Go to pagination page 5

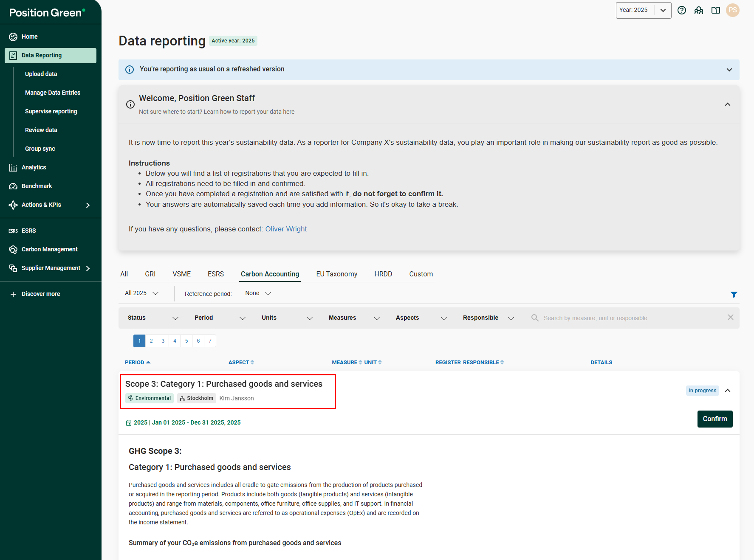[x=186, y=341]
